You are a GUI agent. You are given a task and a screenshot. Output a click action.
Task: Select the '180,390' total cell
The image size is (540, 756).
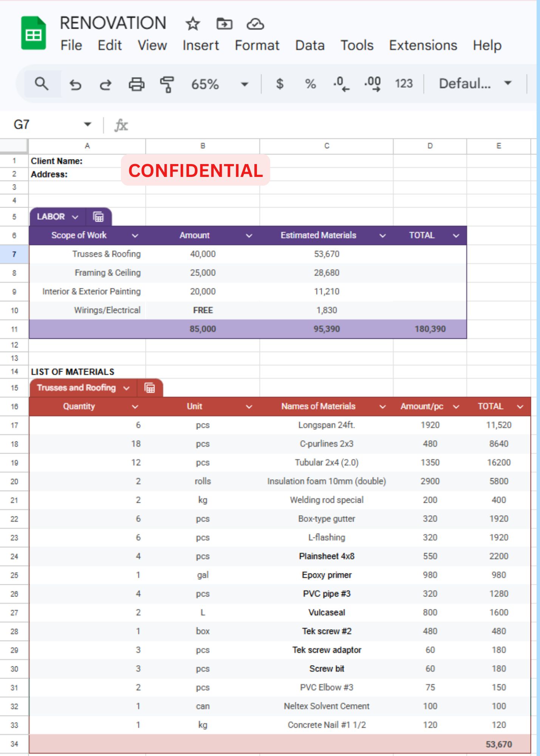point(430,329)
